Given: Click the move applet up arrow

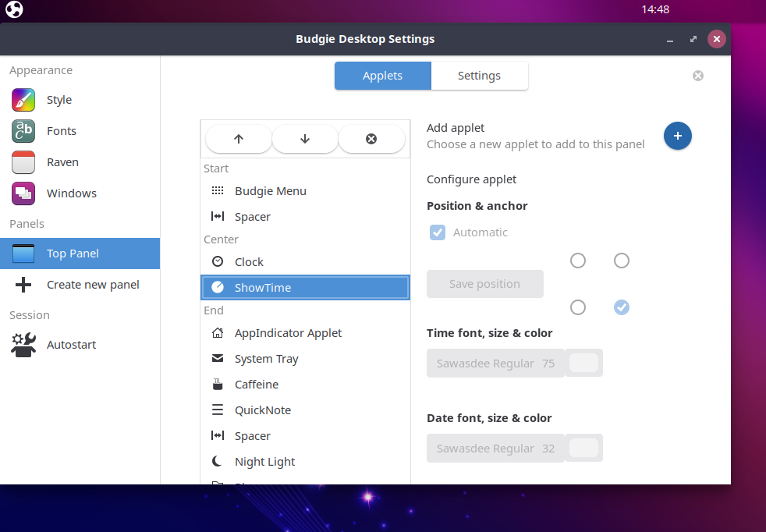Looking at the screenshot, I should point(239,139).
